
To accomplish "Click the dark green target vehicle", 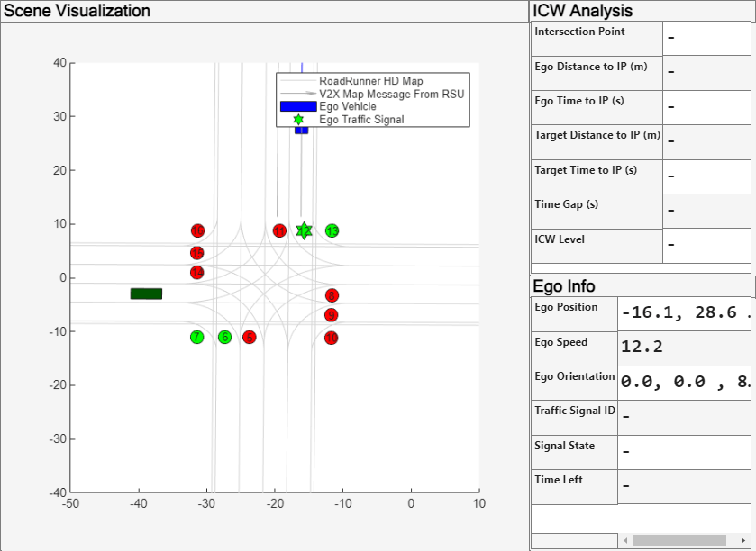I will (146, 294).
